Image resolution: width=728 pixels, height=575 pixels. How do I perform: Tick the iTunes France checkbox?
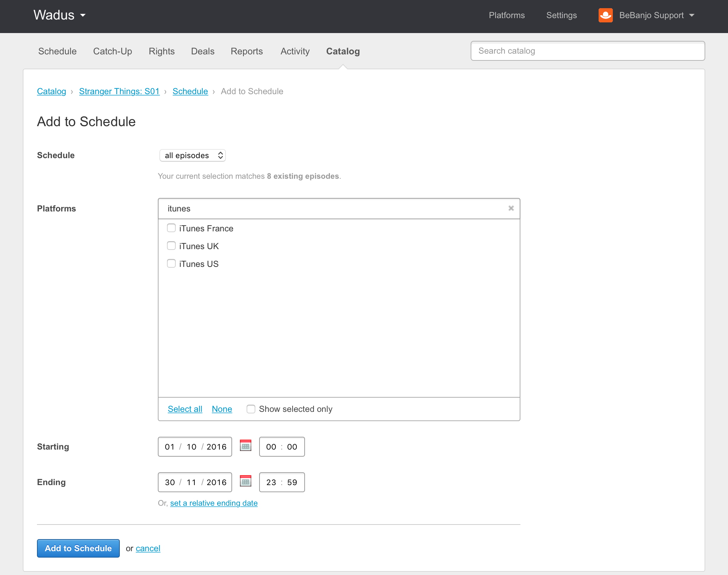click(171, 228)
